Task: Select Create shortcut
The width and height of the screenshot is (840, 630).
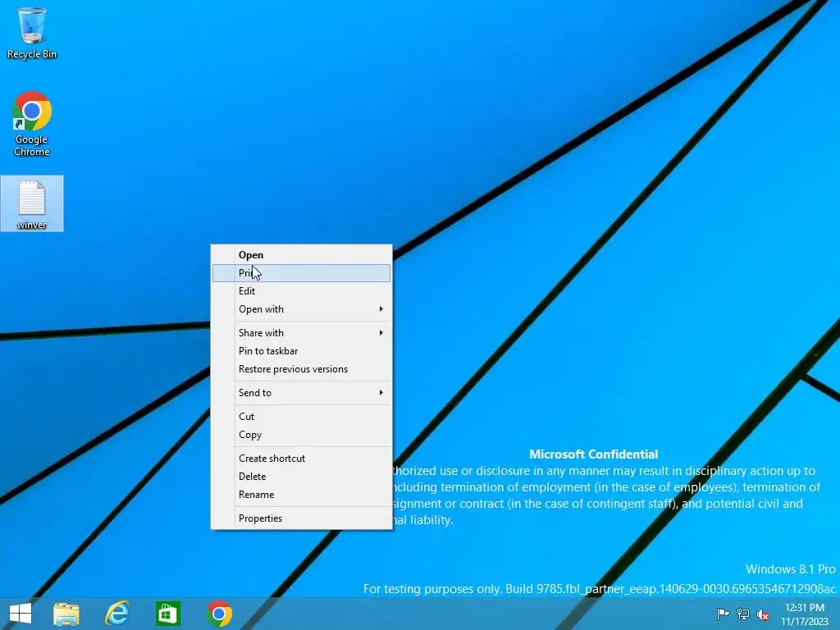Action: point(301,458)
